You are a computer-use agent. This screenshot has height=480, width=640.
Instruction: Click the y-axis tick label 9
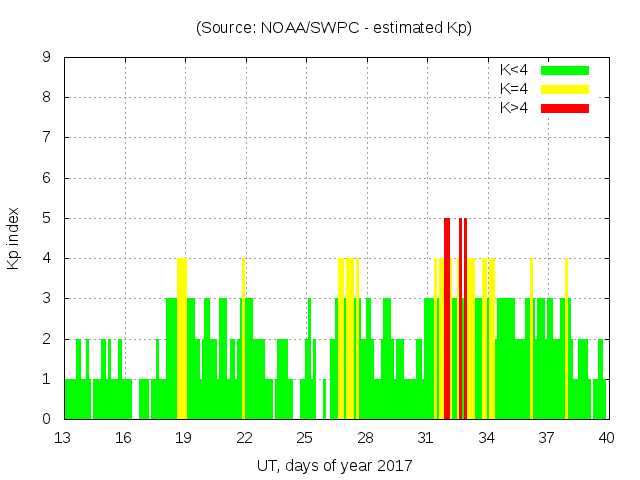[x=47, y=58]
